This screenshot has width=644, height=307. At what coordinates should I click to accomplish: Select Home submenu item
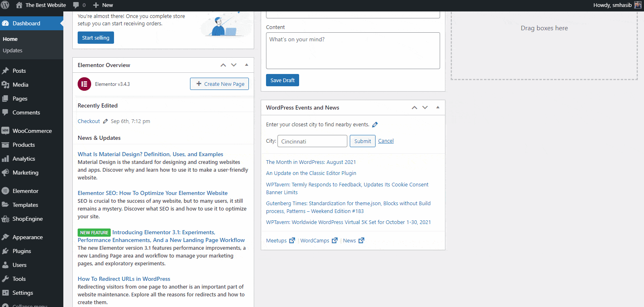(10, 39)
